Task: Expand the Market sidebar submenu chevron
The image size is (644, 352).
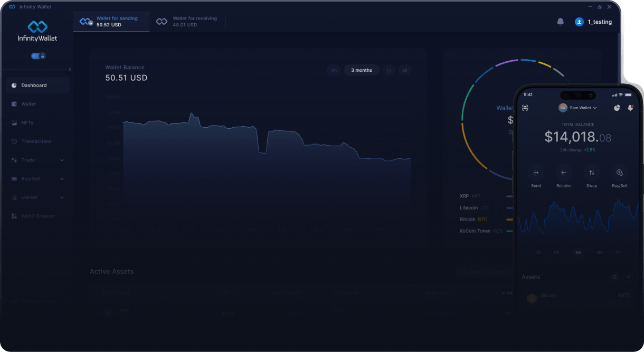Action: (x=62, y=197)
